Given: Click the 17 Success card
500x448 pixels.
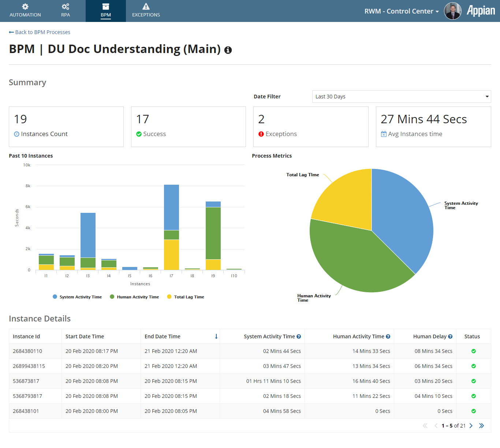Looking at the screenshot, I should click(x=189, y=127).
